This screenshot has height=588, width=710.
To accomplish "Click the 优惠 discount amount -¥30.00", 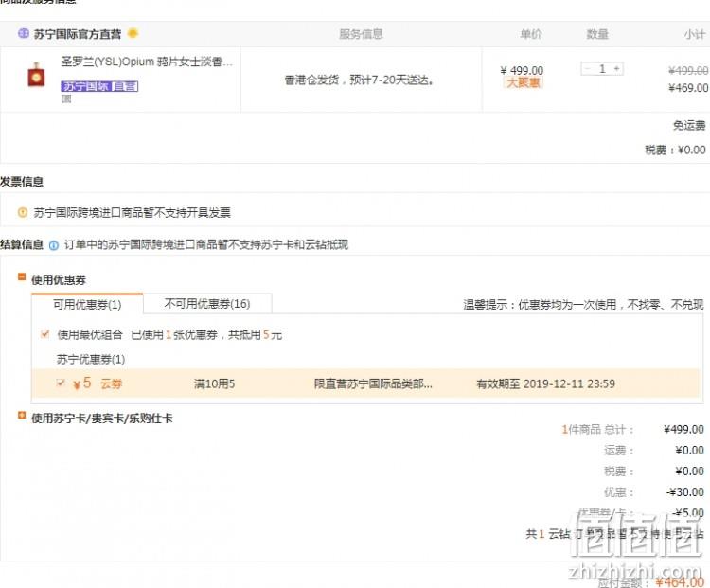I will [x=685, y=492].
